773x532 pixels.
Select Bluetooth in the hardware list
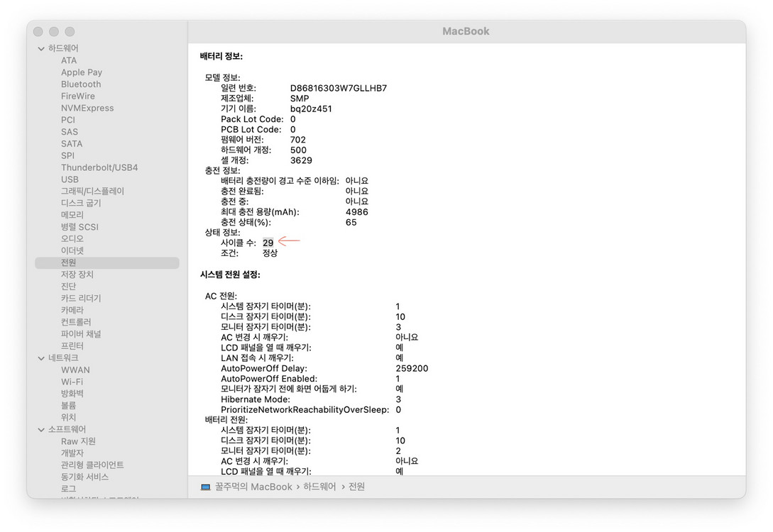(x=80, y=84)
